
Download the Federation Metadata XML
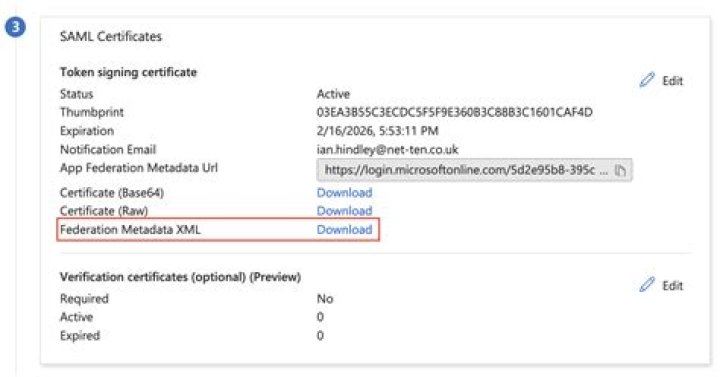click(344, 230)
